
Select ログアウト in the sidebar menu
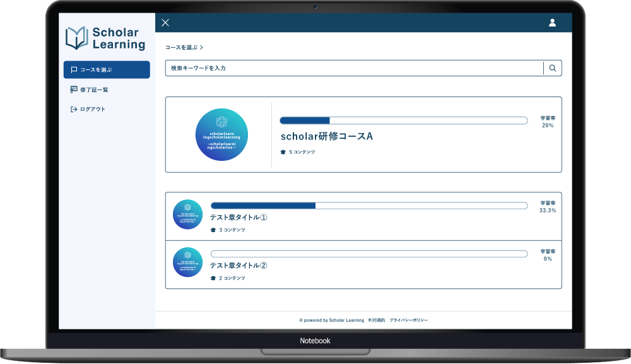click(93, 109)
